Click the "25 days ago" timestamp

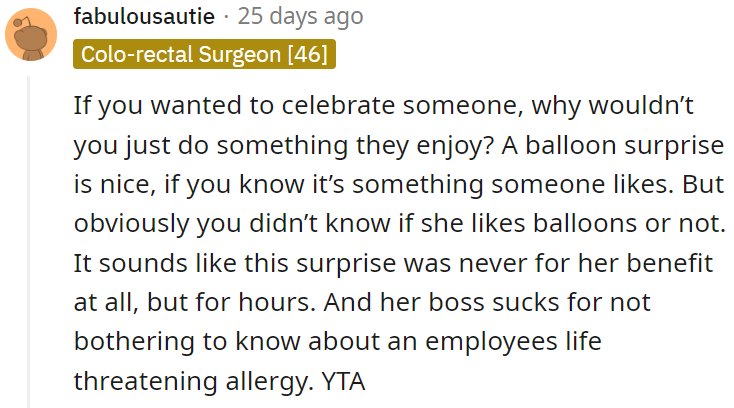(x=300, y=17)
